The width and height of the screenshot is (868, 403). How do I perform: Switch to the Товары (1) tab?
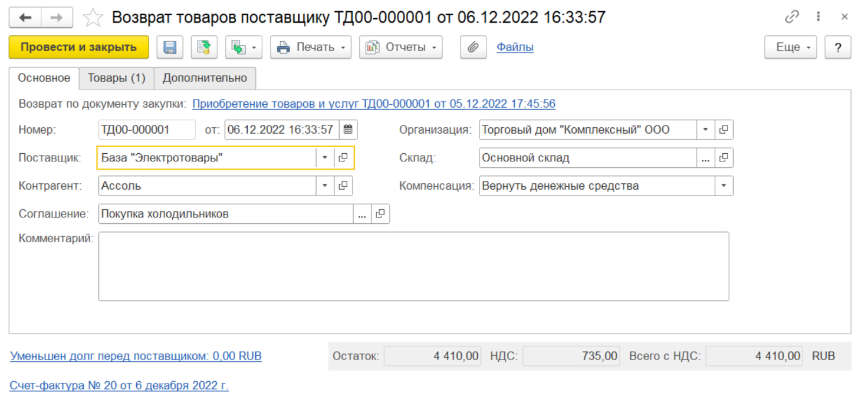click(x=116, y=78)
